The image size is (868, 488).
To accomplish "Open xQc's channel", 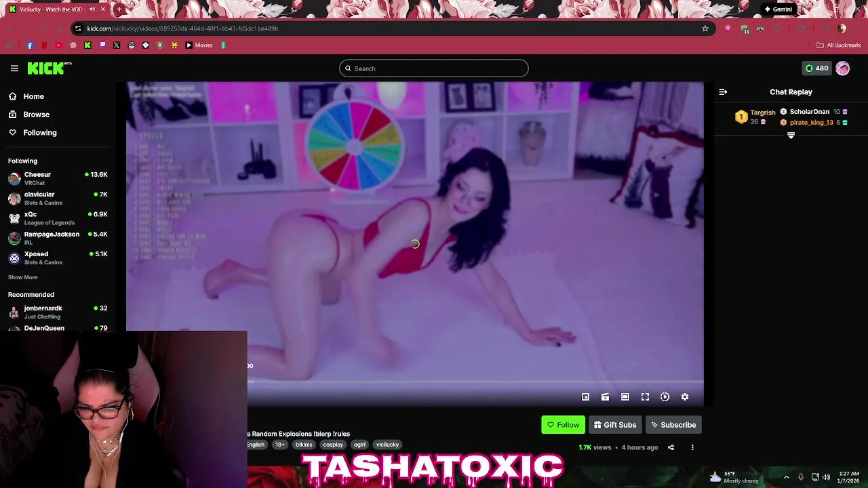I will pyautogui.click(x=58, y=218).
